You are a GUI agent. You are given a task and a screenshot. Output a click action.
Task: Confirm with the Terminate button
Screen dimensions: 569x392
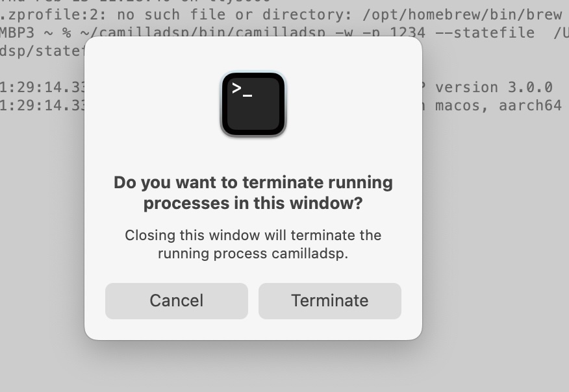point(329,301)
